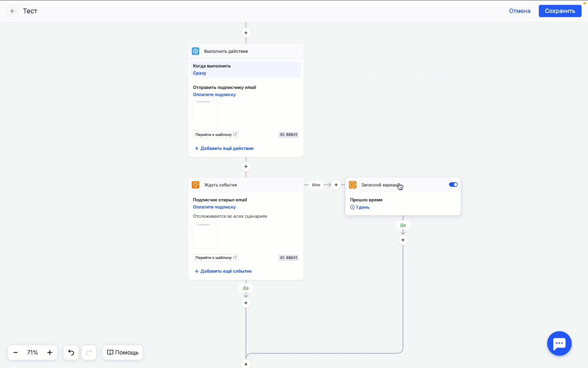Zoom out using the minus icon
Screen dimensions: 588x368
pyautogui.click(x=15, y=352)
